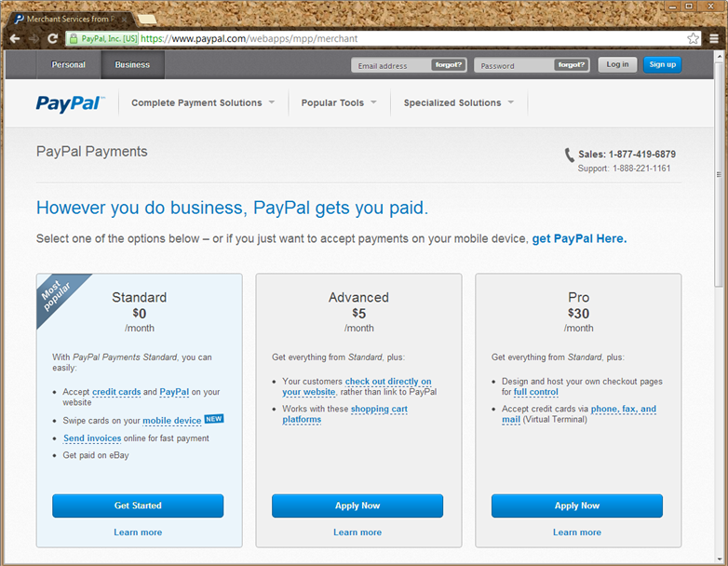Click the Pro plan title
The height and width of the screenshot is (566, 728).
(x=578, y=297)
